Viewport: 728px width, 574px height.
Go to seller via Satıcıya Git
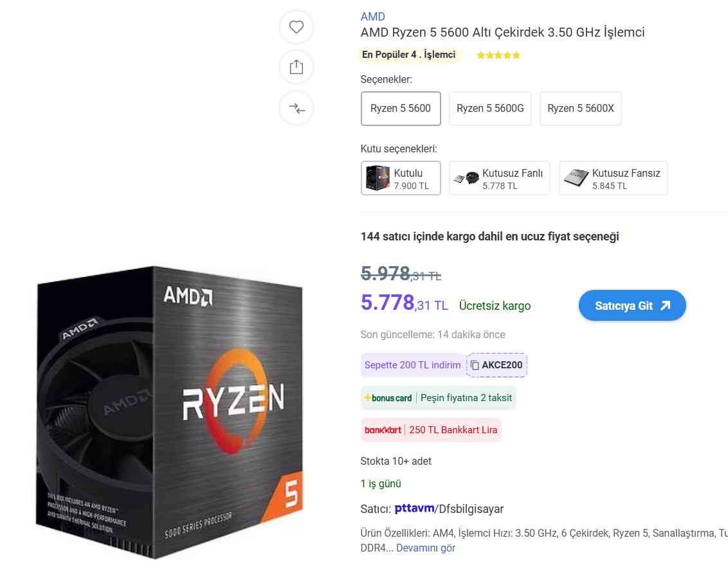[632, 305]
